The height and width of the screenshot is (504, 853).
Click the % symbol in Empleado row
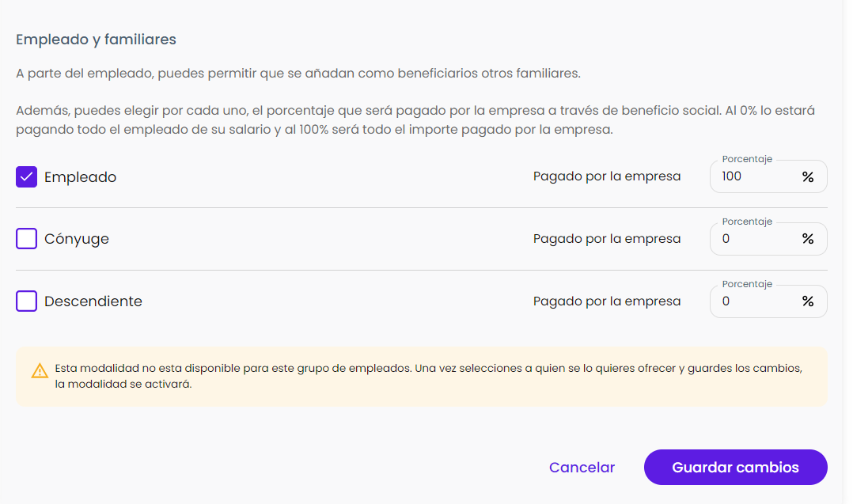[807, 176]
